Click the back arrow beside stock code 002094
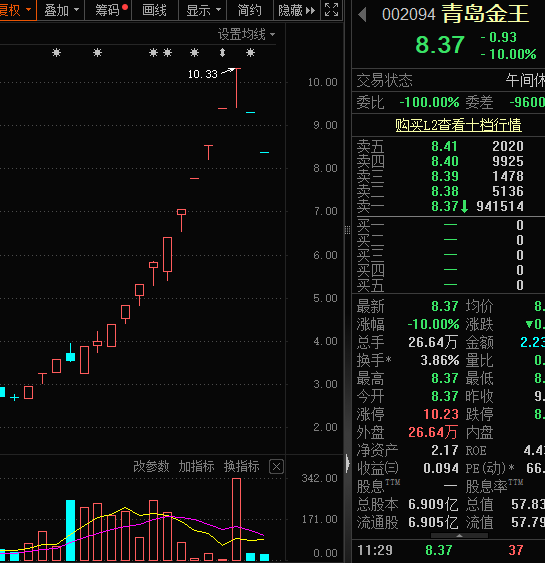545x563 pixels. [363, 15]
